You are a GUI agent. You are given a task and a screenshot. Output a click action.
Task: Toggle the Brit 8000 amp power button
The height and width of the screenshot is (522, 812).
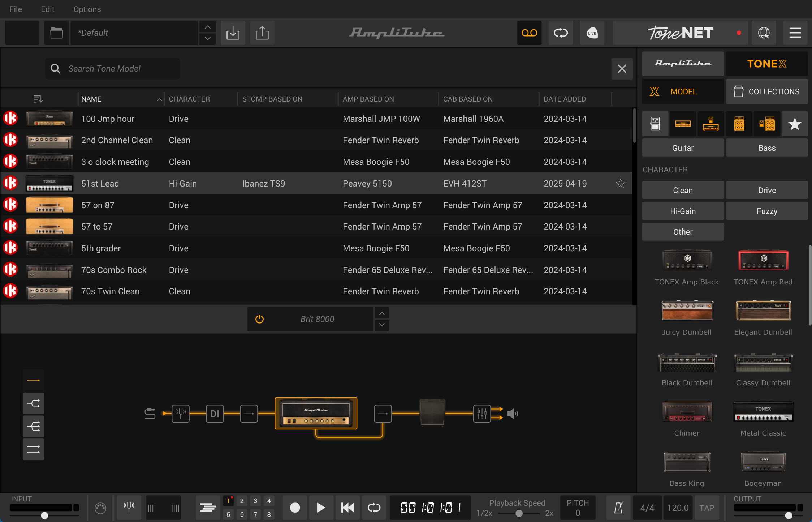pyautogui.click(x=259, y=319)
